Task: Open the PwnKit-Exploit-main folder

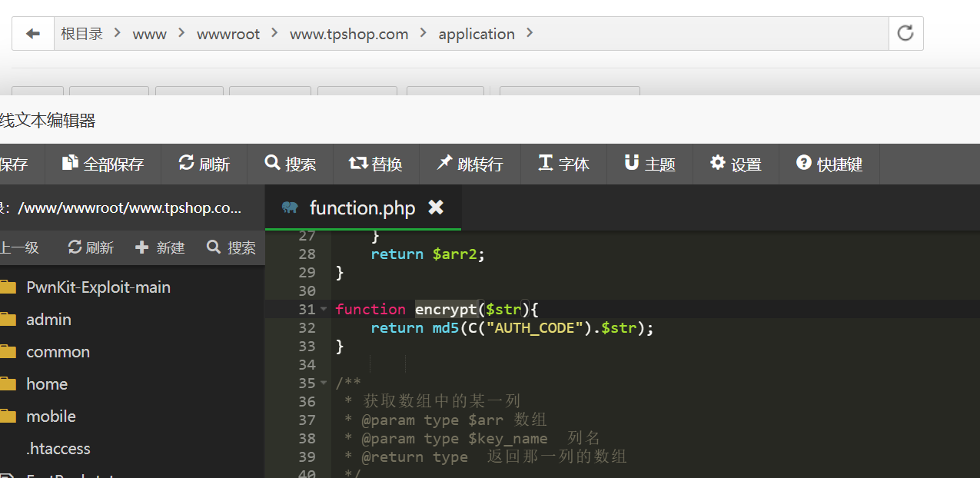Action: 98,287
